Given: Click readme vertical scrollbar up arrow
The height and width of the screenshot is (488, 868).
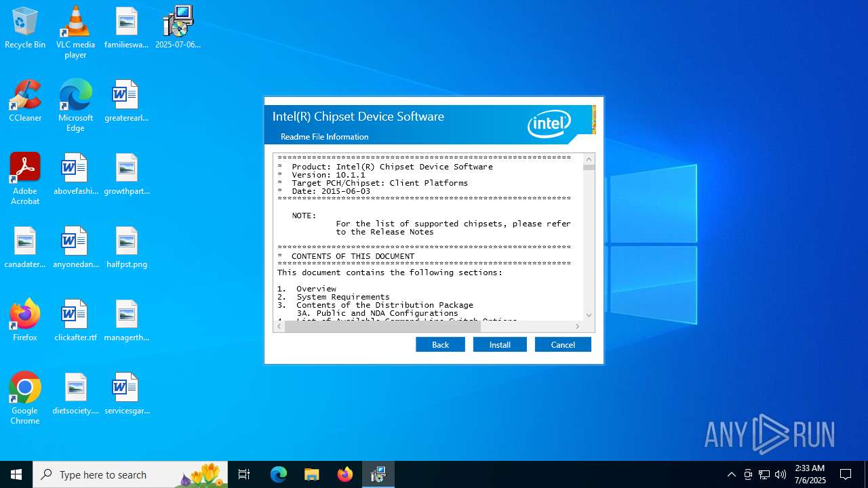Looking at the screenshot, I should [589, 159].
